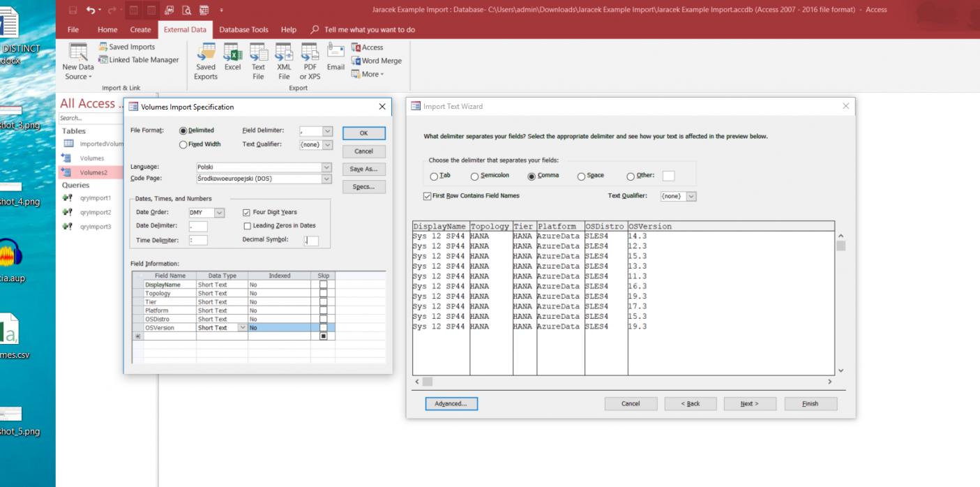Click the New Data Source icon
980x487 pixels.
77,54
